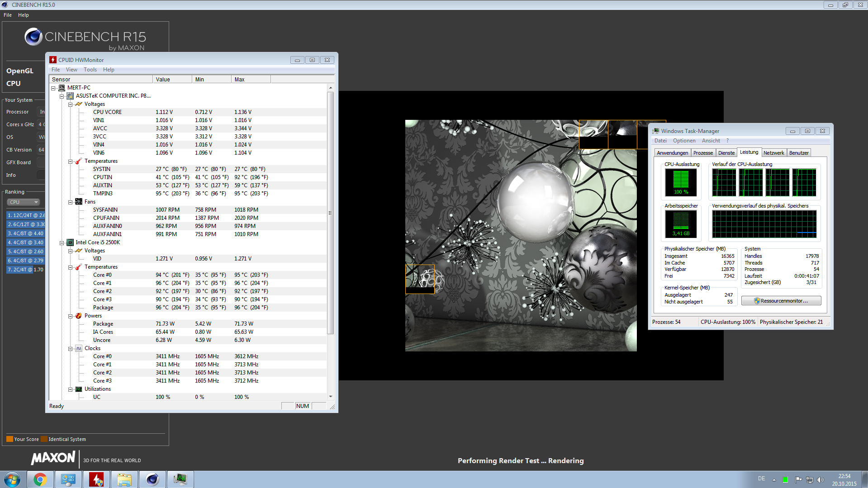Image resolution: width=868 pixels, height=488 pixels.
Task: Collapse the motherboard Voltages group
Action: point(70,104)
